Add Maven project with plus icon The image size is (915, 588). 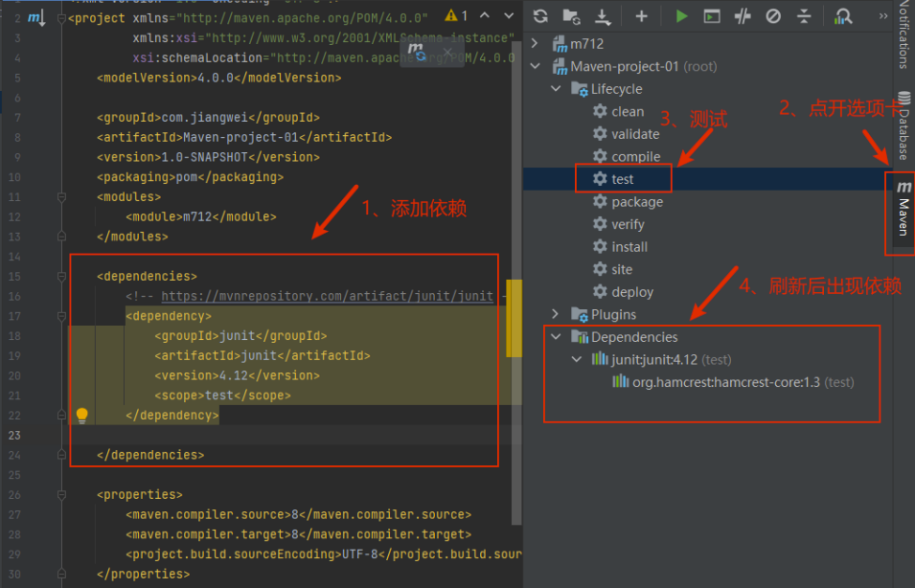(x=641, y=16)
